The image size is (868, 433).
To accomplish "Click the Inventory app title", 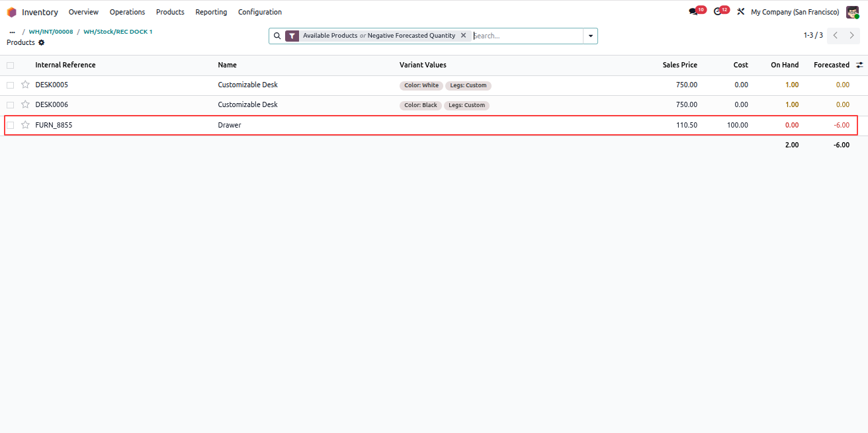I will pos(40,12).
